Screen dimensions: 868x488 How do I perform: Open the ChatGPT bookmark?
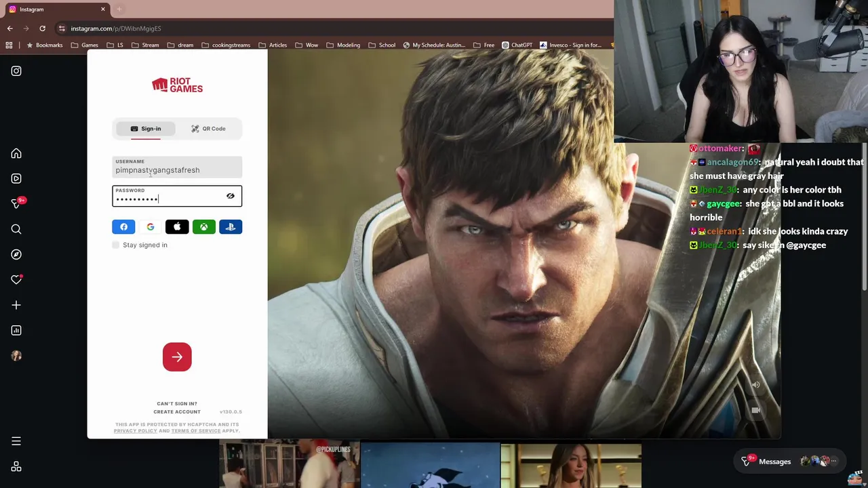point(517,45)
